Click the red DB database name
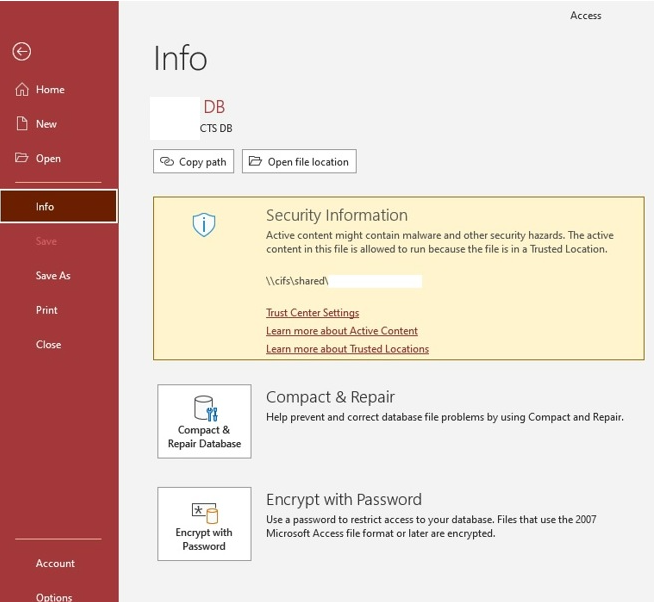 point(214,107)
